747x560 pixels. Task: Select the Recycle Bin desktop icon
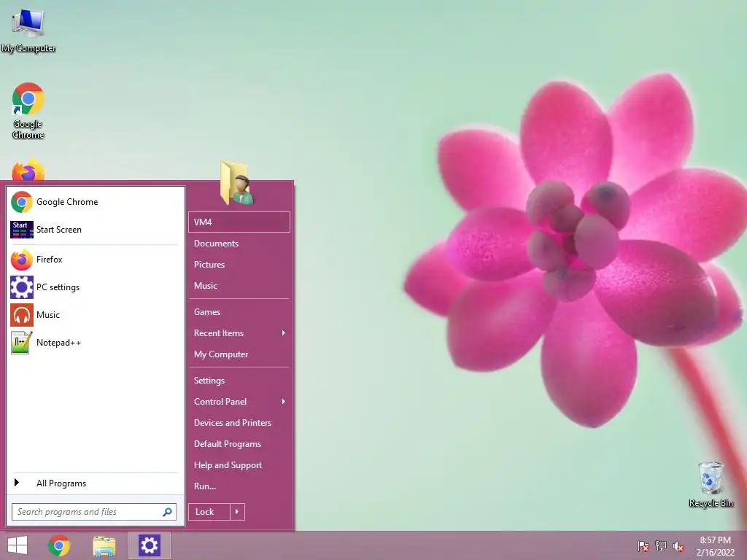(711, 484)
